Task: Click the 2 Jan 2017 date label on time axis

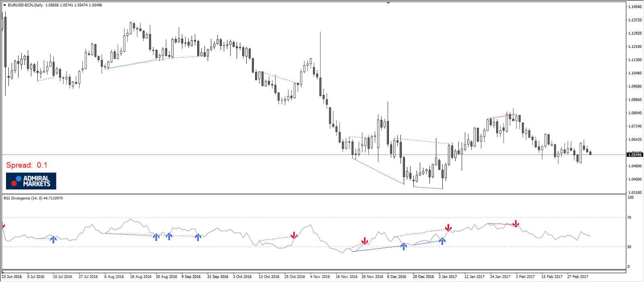Action: (x=448, y=277)
